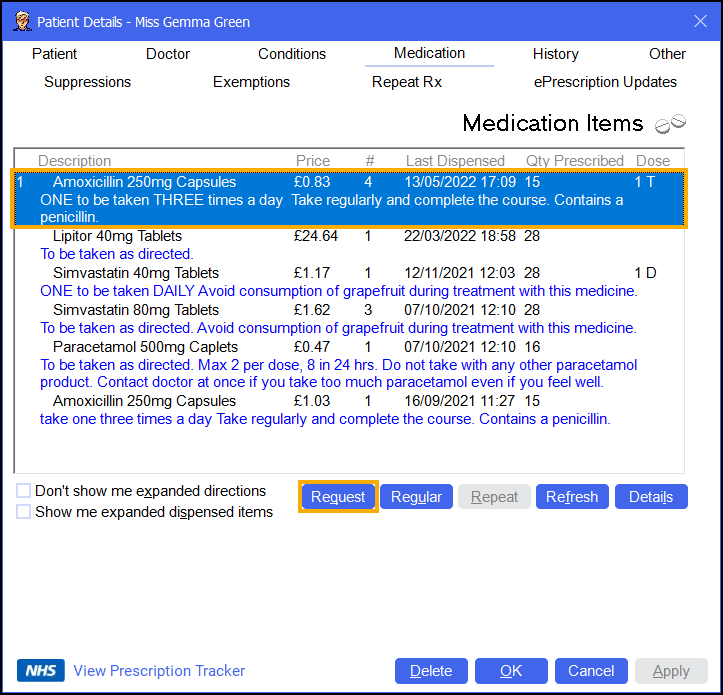The height and width of the screenshot is (695, 723).
Task: Click the Regular button
Action: coord(416,497)
